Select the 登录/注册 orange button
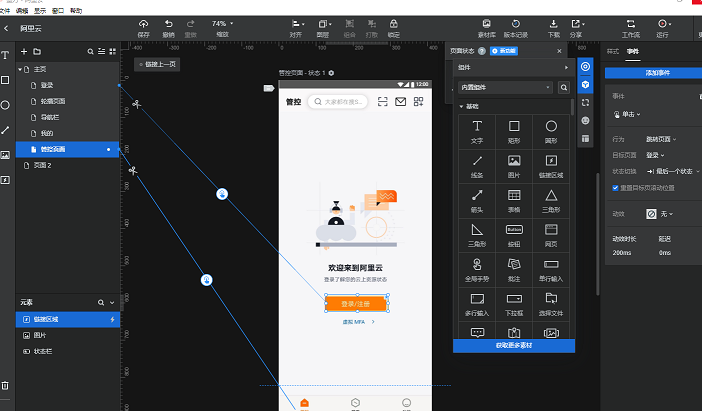The height and width of the screenshot is (411, 702). pos(356,304)
